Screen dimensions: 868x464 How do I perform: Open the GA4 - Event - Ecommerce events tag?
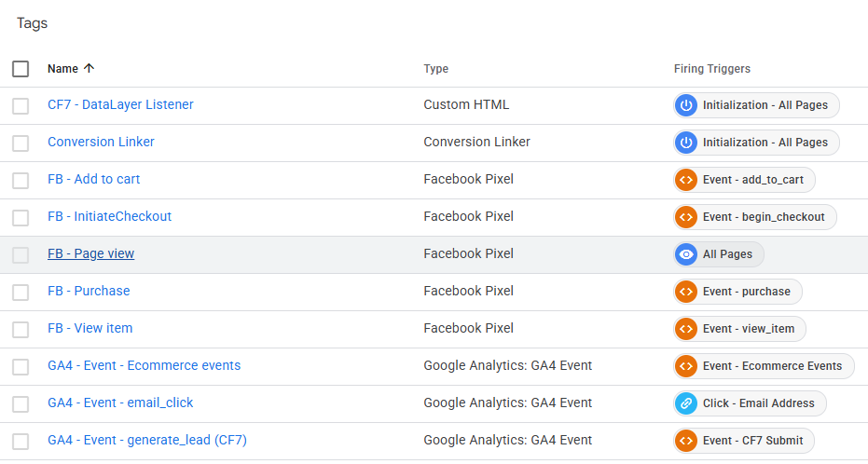point(144,365)
